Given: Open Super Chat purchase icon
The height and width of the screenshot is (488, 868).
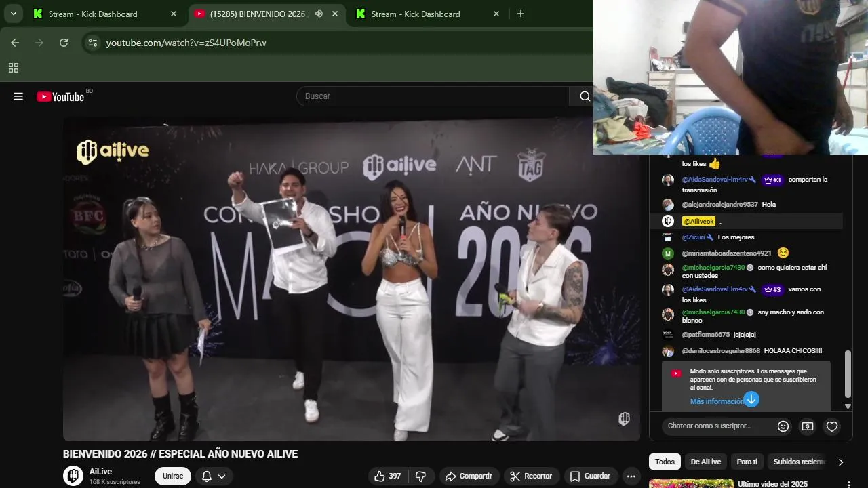Looking at the screenshot, I should pos(807,426).
